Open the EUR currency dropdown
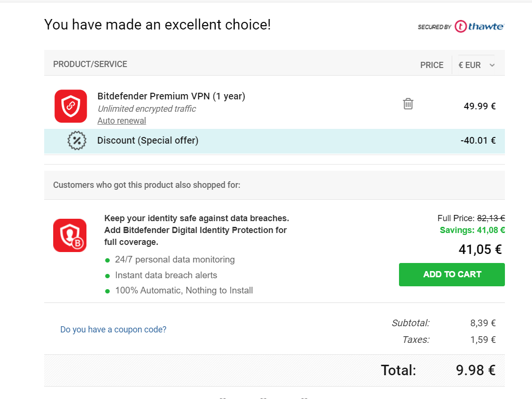The height and width of the screenshot is (399, 532). (x=476, y=65)
